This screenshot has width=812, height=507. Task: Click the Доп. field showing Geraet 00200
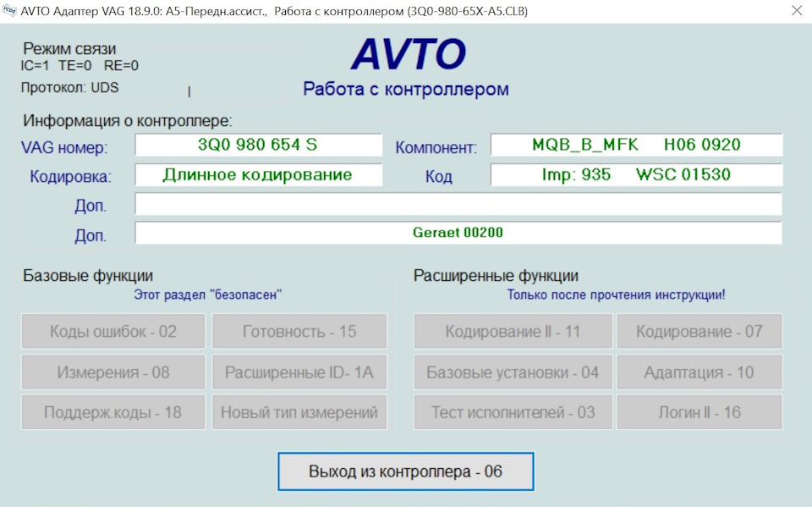point(458,232)
